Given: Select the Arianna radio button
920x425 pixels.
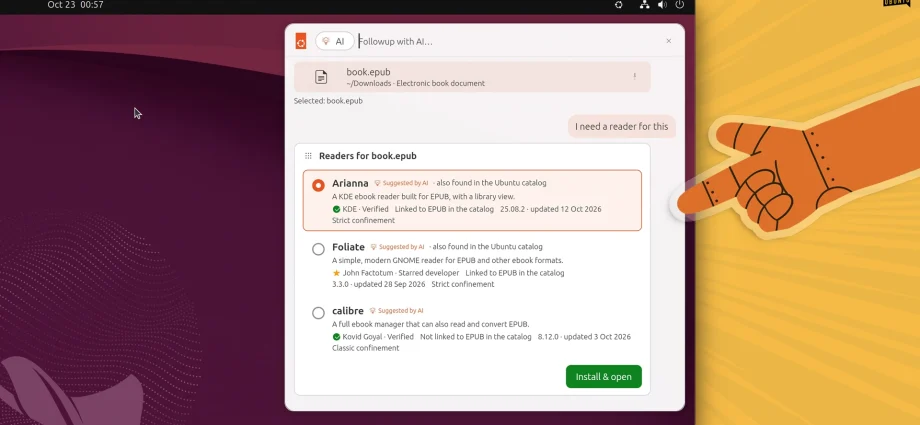Looking at the screenshot, I should point(318,185).
